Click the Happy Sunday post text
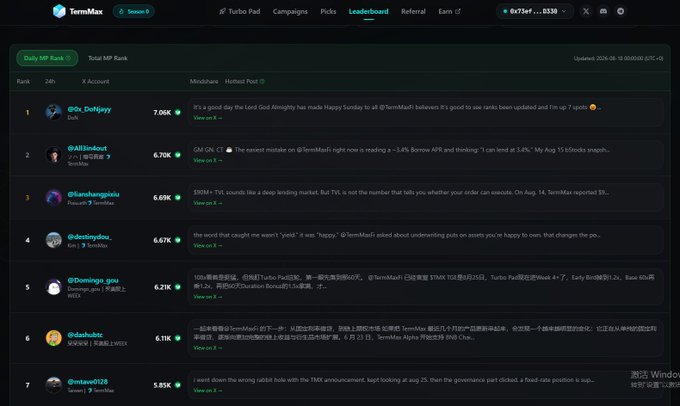The image size is (680, 406). 397,107
